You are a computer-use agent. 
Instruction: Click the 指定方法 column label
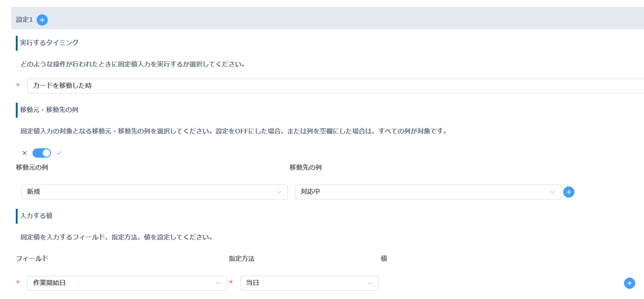coord(241,259)
